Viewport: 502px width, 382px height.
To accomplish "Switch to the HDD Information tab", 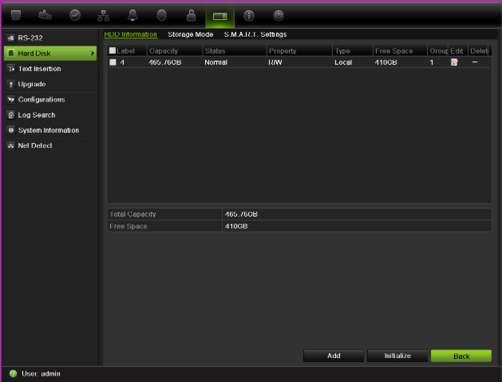I will pyautogui.click(x=130, y=35).
